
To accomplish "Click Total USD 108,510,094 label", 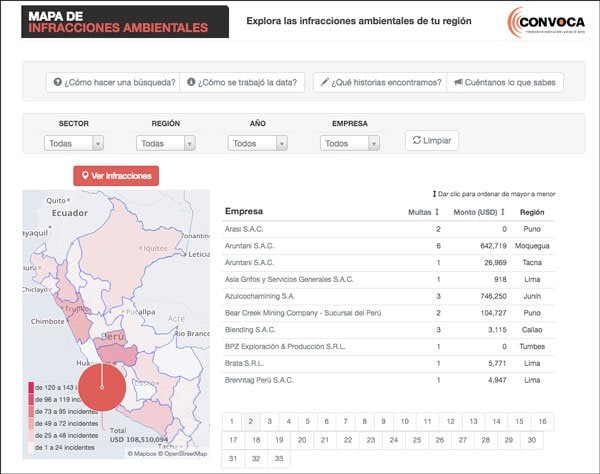I will point(139,435).
